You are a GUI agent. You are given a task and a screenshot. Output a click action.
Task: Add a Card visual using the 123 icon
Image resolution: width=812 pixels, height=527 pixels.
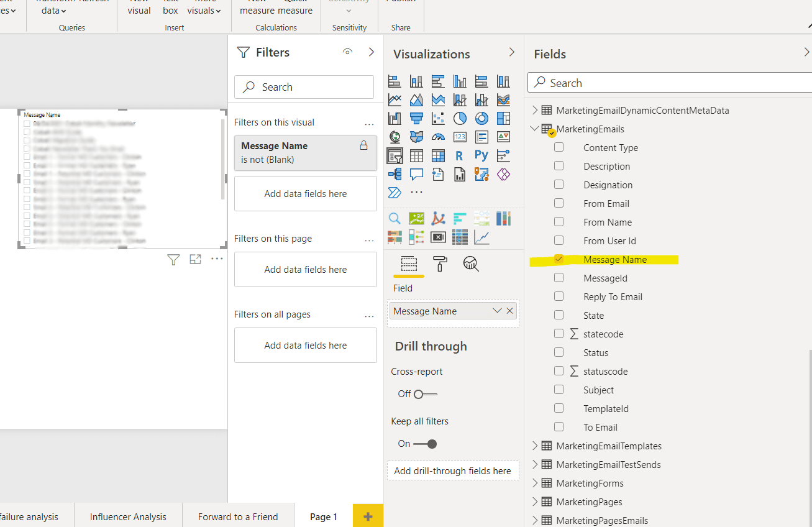(x=460, y=136)
